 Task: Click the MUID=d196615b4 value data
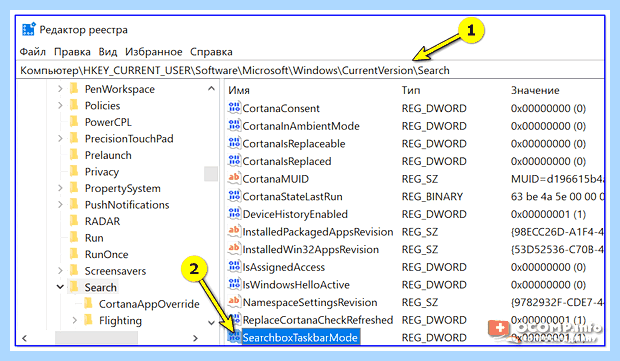(x=558, y=179)
